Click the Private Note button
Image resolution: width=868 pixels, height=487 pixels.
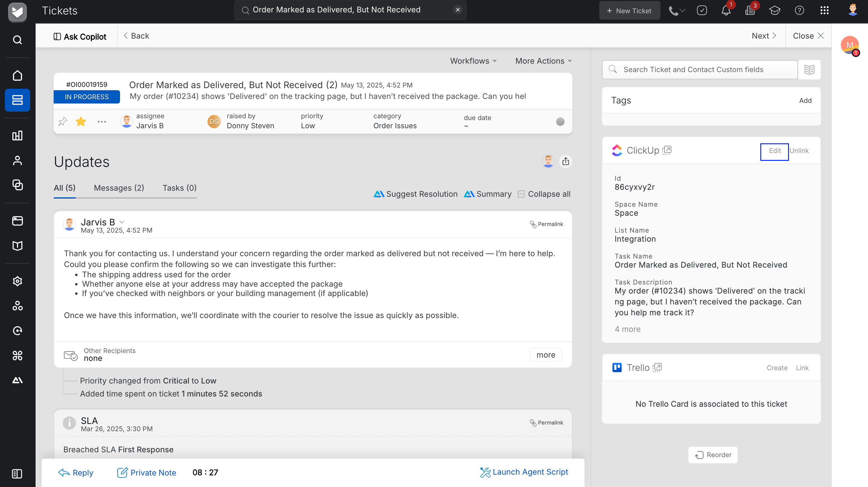147,473
